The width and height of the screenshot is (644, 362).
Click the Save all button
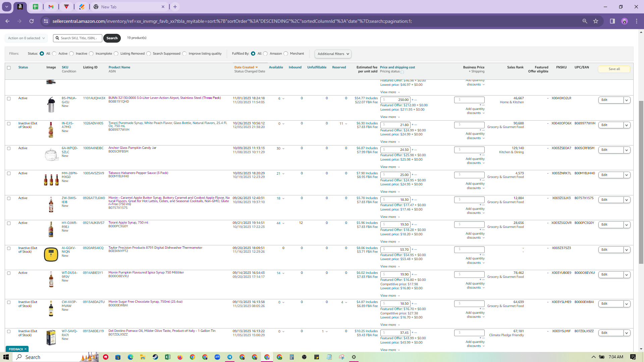point(614,69)
